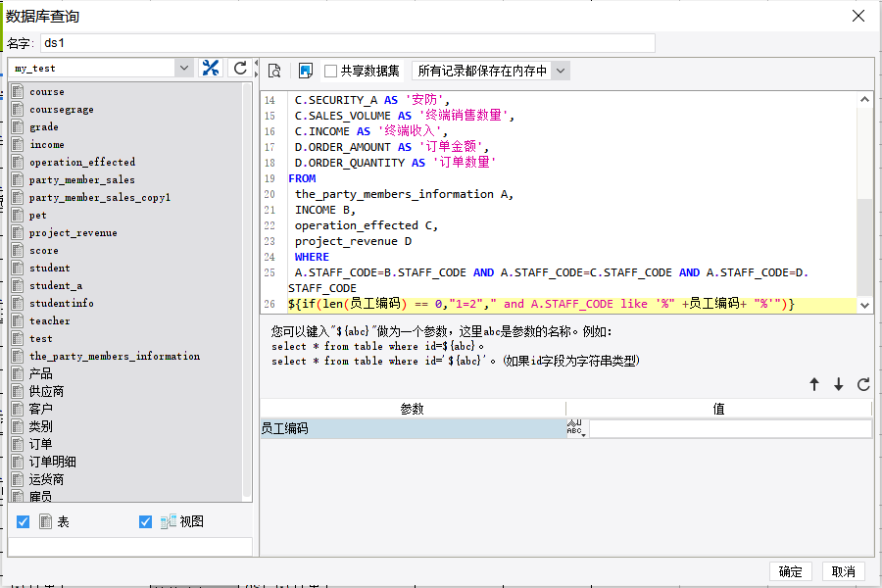Move parameter up with up arrow
The image size is (882, 588).
[814, 384]
